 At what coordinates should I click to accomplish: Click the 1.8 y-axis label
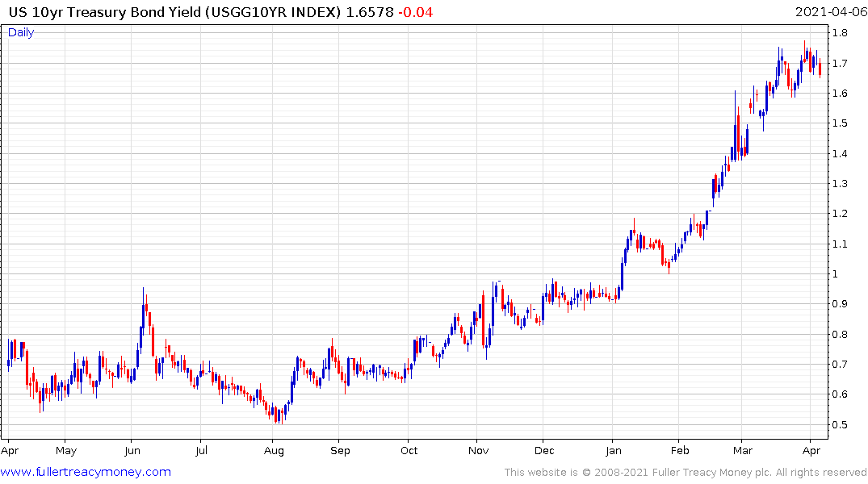[840, 32]
